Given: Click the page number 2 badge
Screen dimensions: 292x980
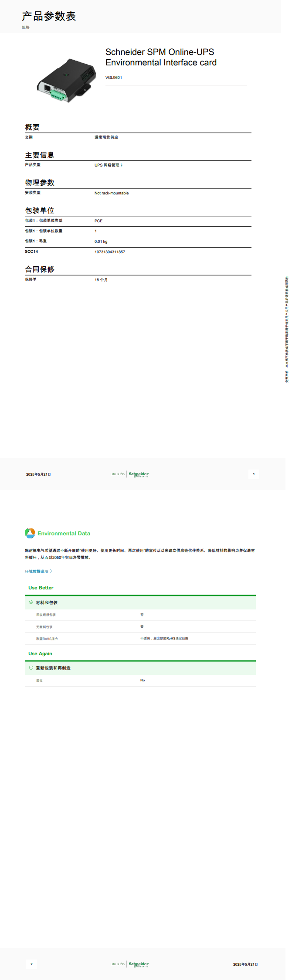Looking at the screenshot, I should click(x=31, y=964).
